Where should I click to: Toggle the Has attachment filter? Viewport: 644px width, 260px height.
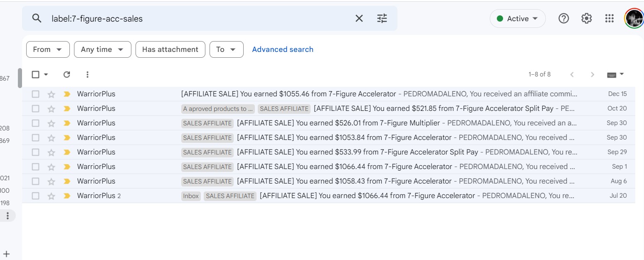tap(170, 49)
